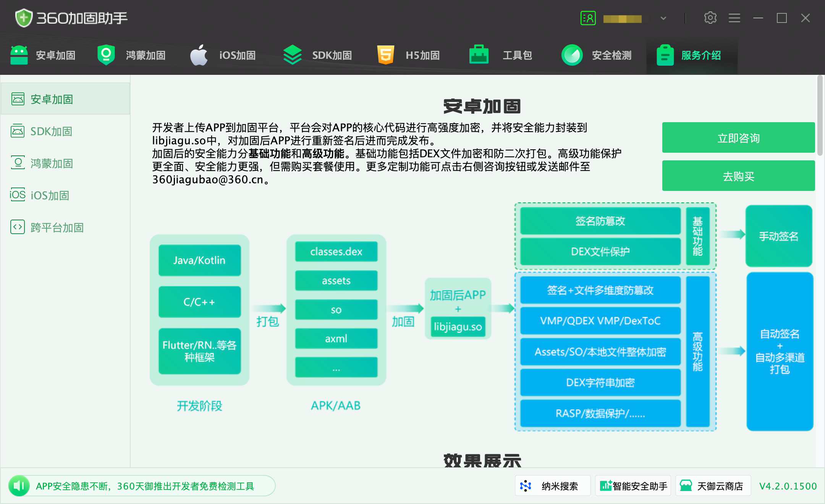Screen dimensions: 825x504
Task: Click the 360加固助手 shield logo
Action: click(24, 18)
